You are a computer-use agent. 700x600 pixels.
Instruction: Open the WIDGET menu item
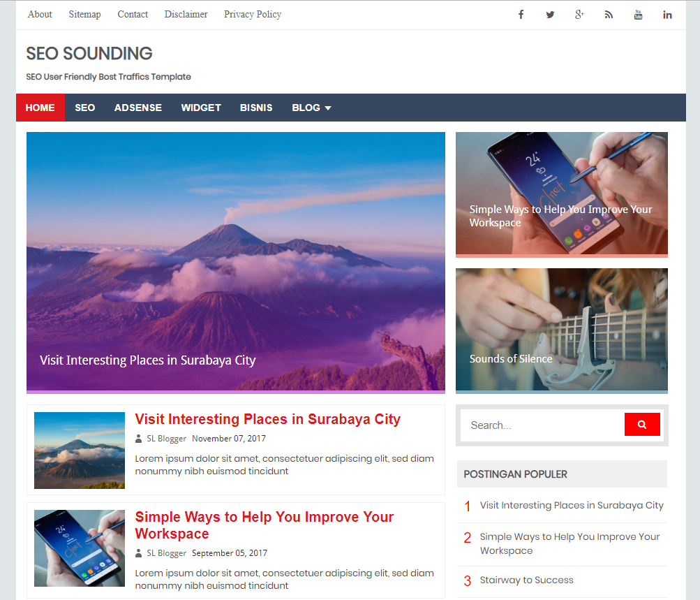(x=201, y=108)
